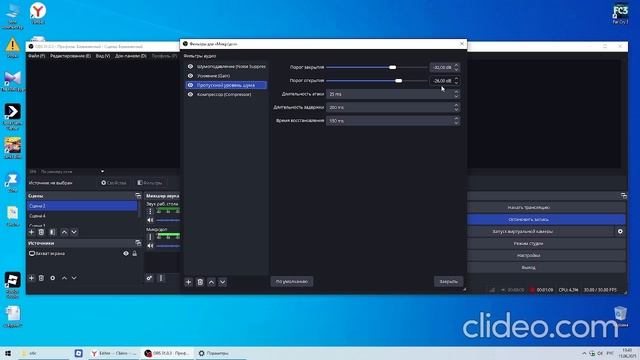This screenshot has width=640, height=360.
Task: Click the attack time 25 ms field
Action: [x=393, y=94]
